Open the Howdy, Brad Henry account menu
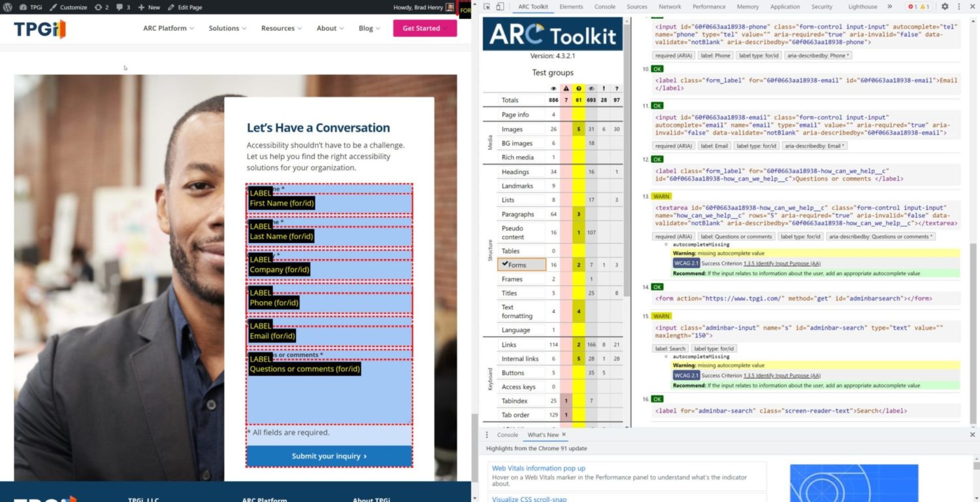This screenshot has height=502, width=980. 423,7
